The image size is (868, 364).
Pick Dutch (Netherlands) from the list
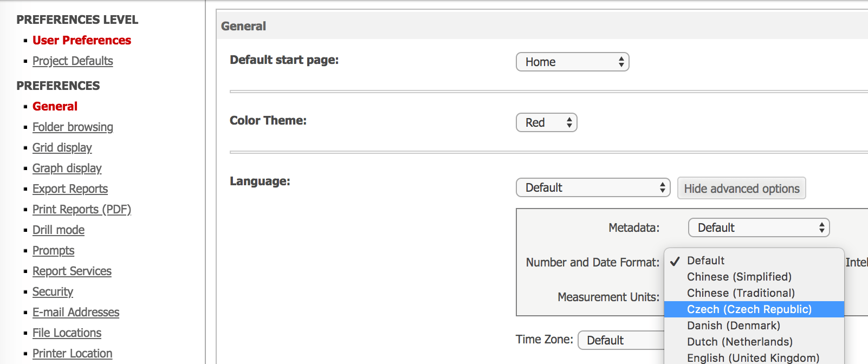(x=740, y=342)
